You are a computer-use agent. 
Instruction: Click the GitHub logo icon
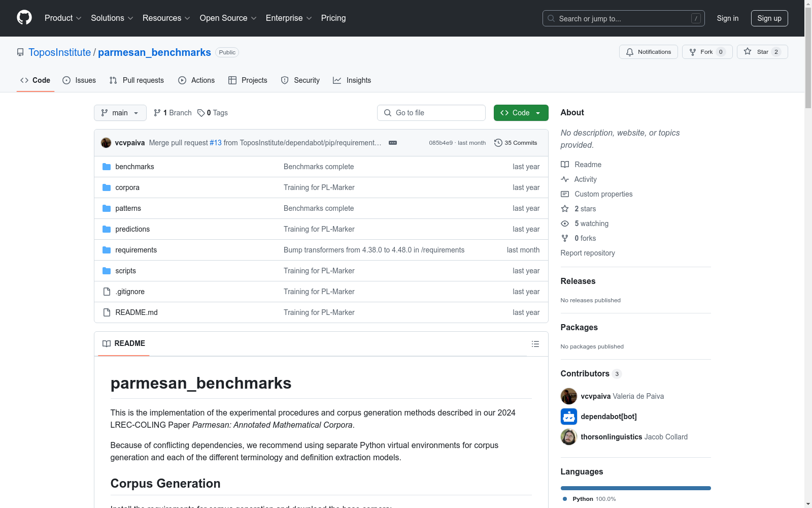[24, 18]
